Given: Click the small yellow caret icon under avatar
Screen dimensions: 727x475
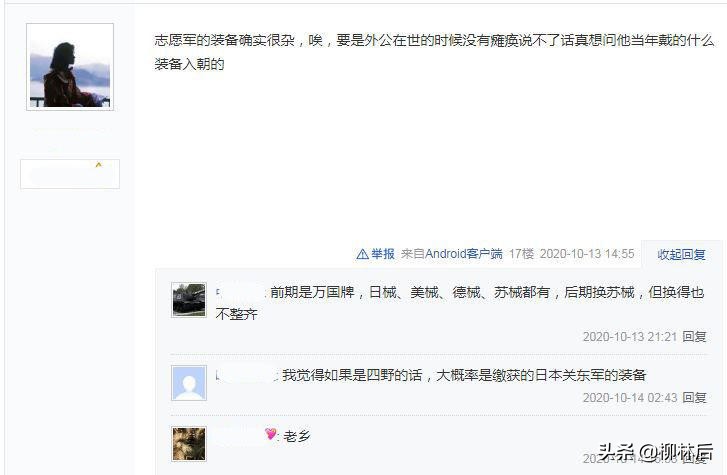Looking at the screenshot, I should [98, 165].
